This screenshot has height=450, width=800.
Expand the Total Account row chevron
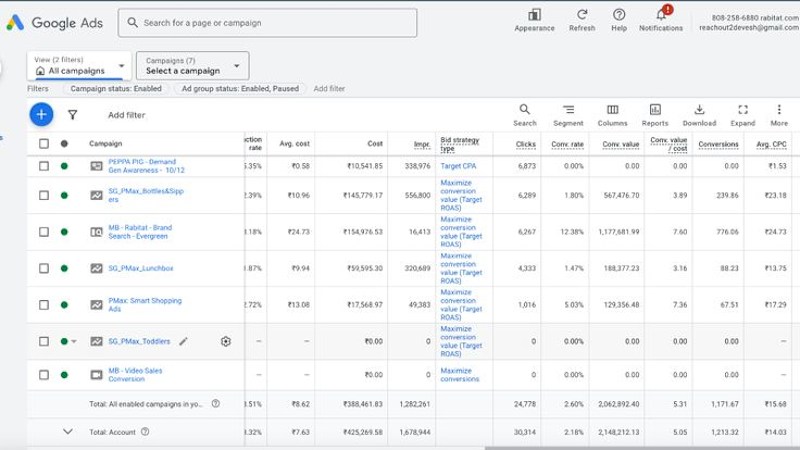tap(67, 432)
